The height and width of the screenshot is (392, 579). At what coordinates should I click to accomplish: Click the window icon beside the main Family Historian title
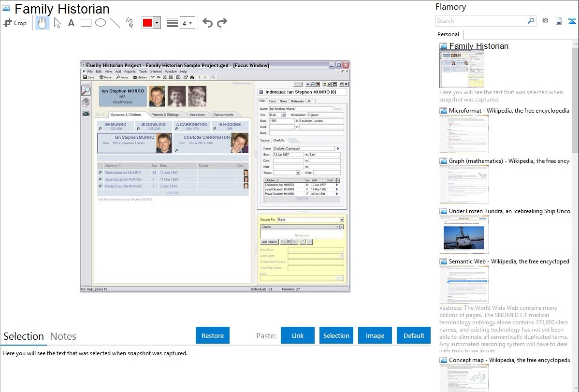[x=6, y=8]
